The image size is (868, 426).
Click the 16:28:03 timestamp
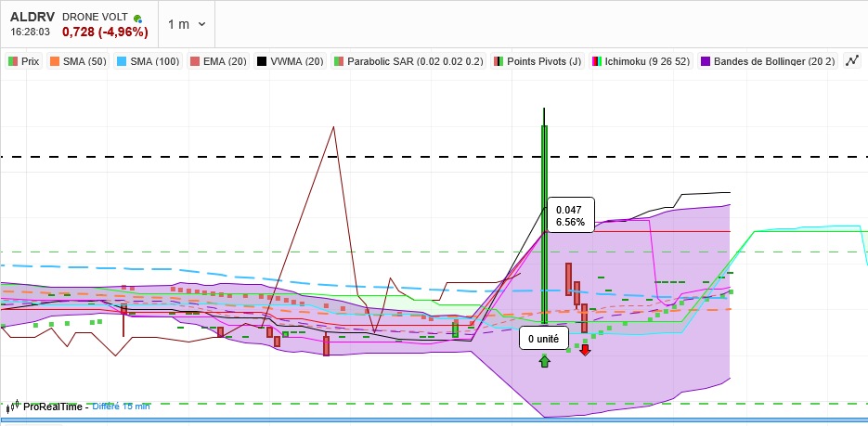(x=30, y=32)
